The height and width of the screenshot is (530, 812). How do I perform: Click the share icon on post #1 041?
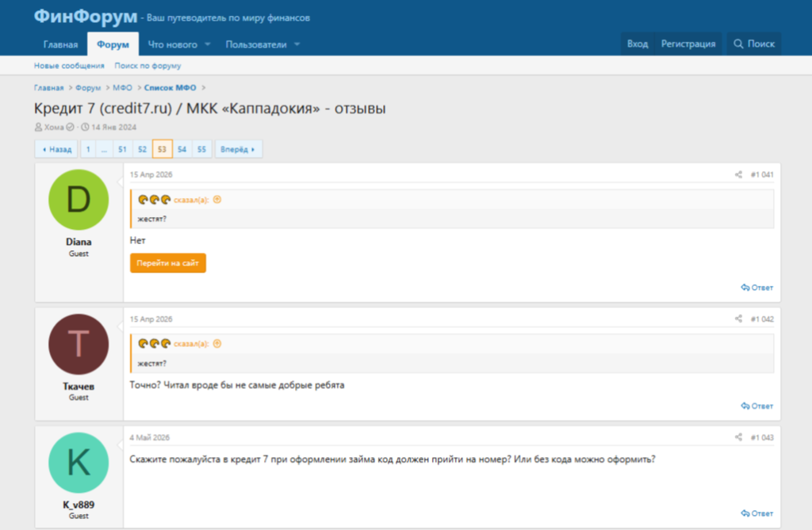click(x=738, y=174)
